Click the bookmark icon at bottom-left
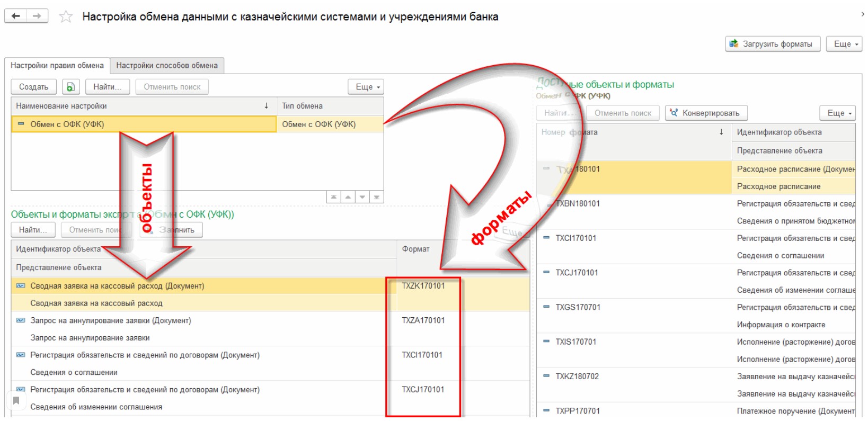This screenshot has width=868, height=421. (16, 400)
